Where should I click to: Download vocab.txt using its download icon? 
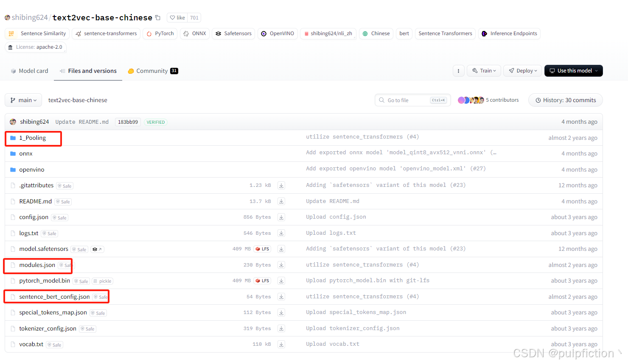(x=281, y=345)
